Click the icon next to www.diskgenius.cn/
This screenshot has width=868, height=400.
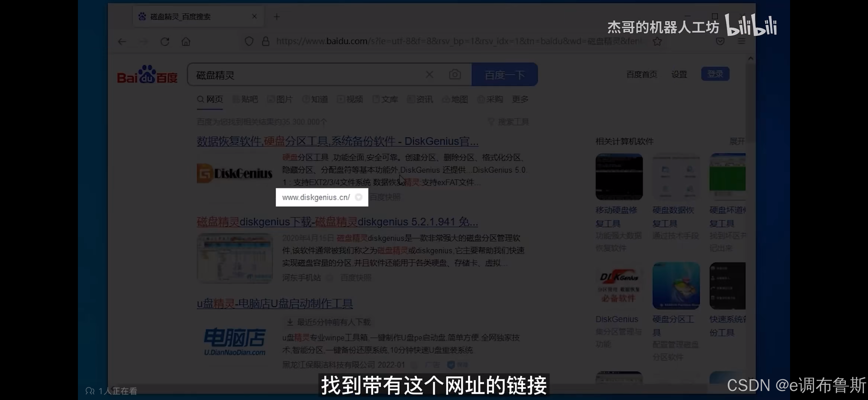point(359,197)
